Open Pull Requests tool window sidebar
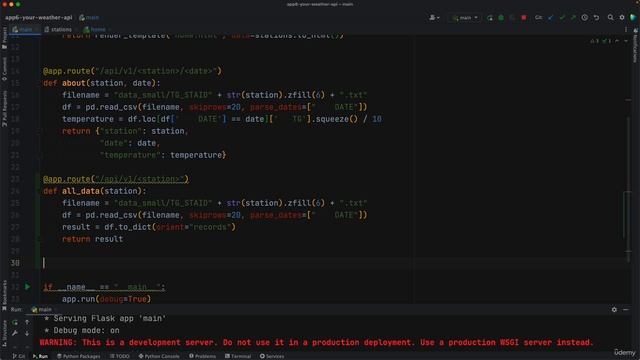 4,108
